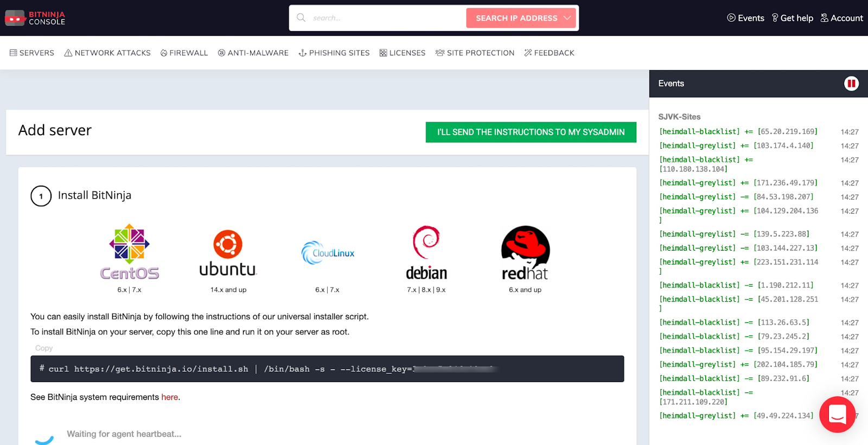868x445 pixels.
Task: Open the Anti-Malware menu
Action: click(253, 53)
